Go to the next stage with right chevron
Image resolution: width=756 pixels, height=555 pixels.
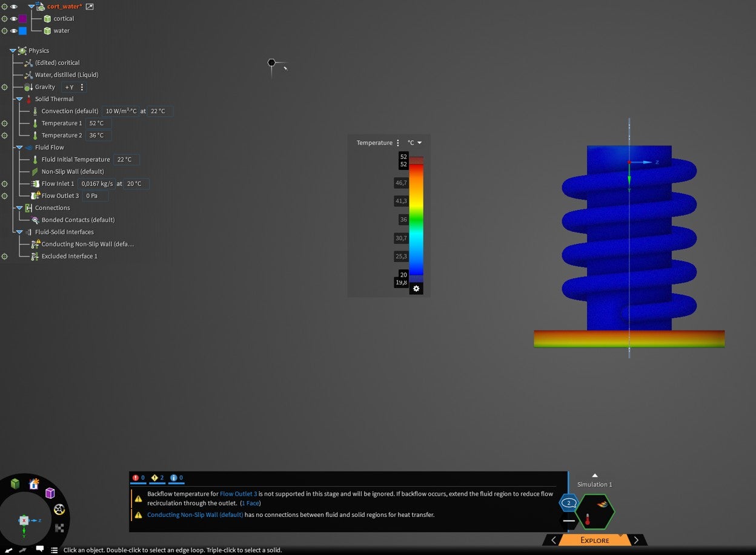point(636,540)
